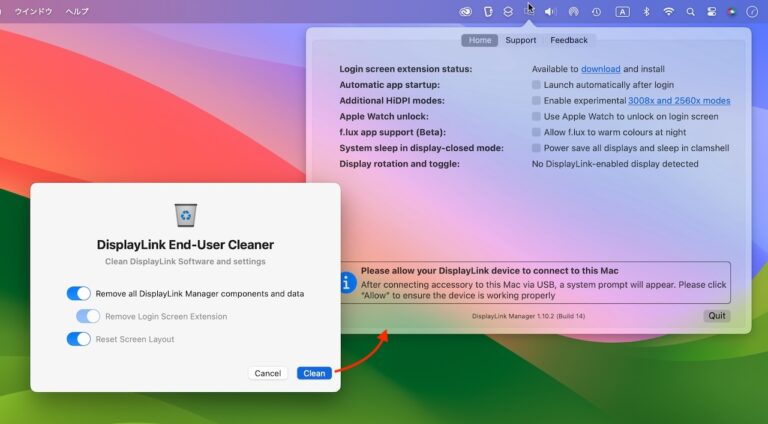768x424 pixels.
Task: Click 'Display rotation and toggle:' label
Action: [399, 164]
